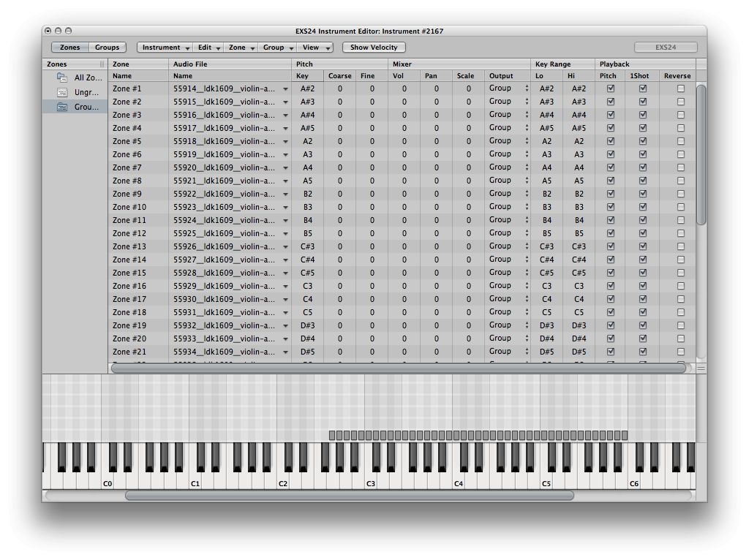Viewport: 749px width, 560px height.
Task: Open audio file dropdown for Zone #19
Action: click(x=285, y=325)
